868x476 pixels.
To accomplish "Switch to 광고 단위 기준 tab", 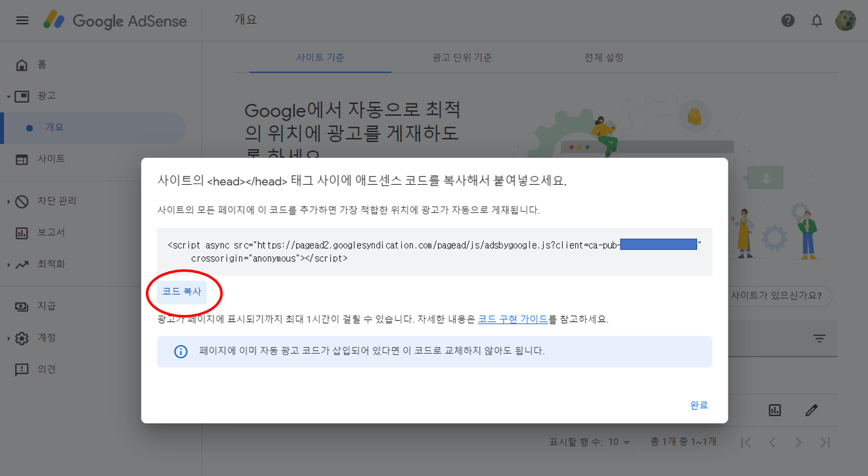I will coord(462,58).
